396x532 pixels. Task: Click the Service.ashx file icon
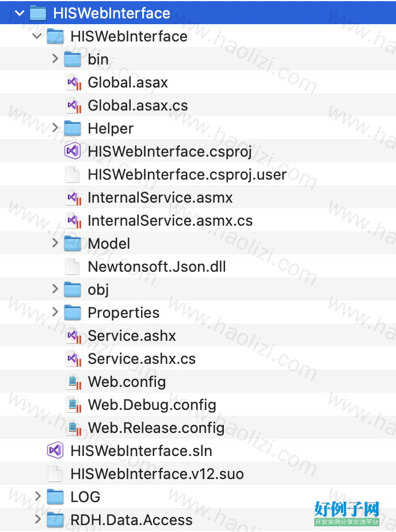click(73, 336)
